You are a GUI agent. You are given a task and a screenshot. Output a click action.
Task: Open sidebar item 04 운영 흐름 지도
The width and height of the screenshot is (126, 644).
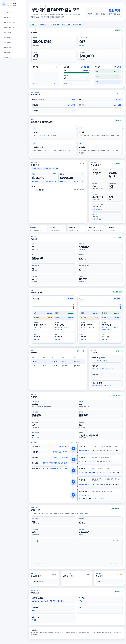(x=13, y=27)
